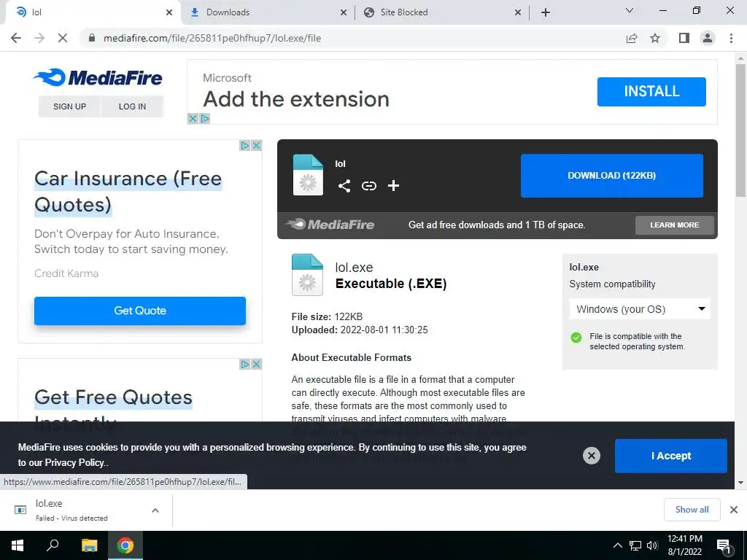Close the Site Blocked tab
This screenshot has height=560, width=747.
518,12
